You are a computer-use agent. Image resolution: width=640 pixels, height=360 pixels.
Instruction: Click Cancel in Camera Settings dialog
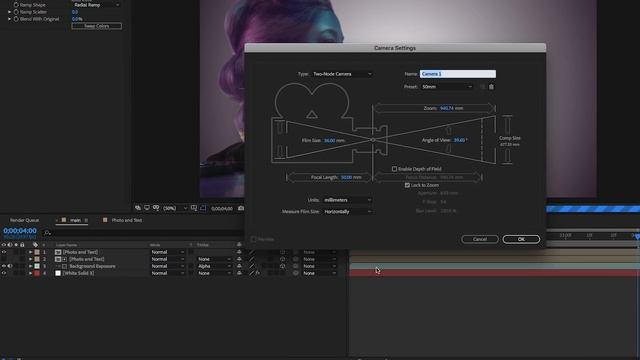click(480, 239)
